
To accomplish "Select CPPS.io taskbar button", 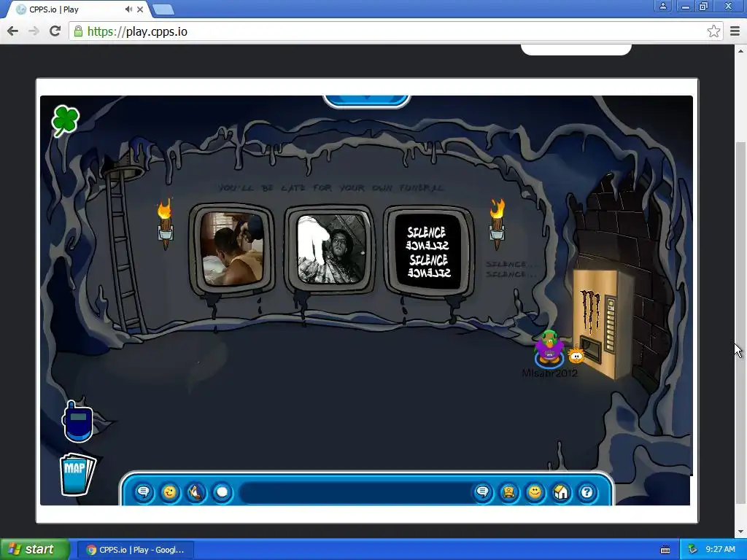I will tap(136, 550).
